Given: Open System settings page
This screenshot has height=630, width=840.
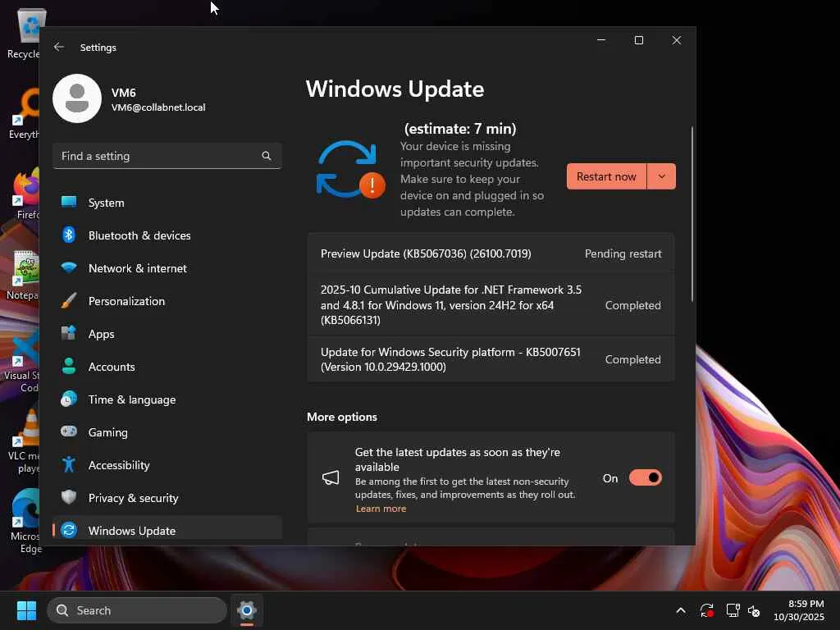Looking at the screenshot, I should 167,203.
